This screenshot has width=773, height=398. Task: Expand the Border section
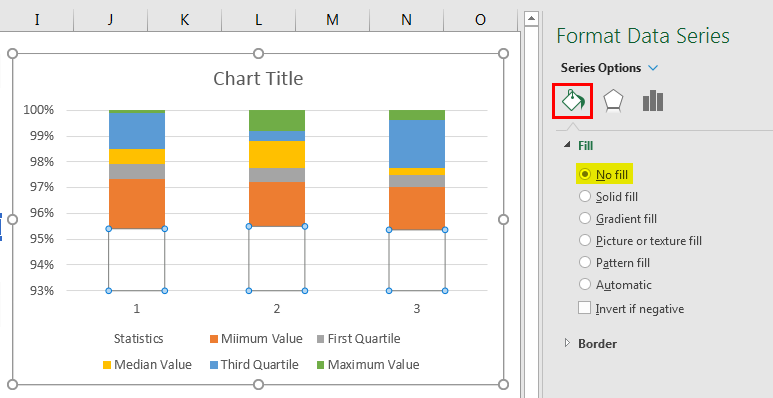pyautogui.click(x=567, y=343)
